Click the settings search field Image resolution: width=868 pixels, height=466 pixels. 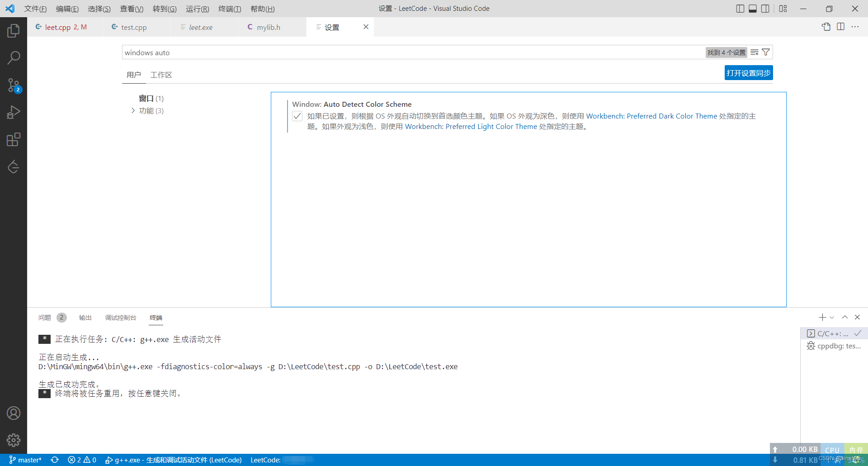click(x=414, y=52)
